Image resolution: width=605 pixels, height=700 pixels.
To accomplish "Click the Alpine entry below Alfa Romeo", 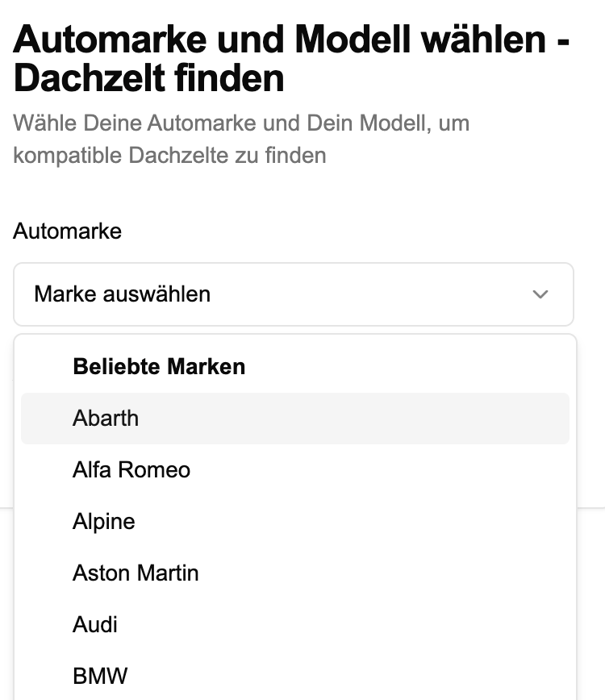I will 103,522.
